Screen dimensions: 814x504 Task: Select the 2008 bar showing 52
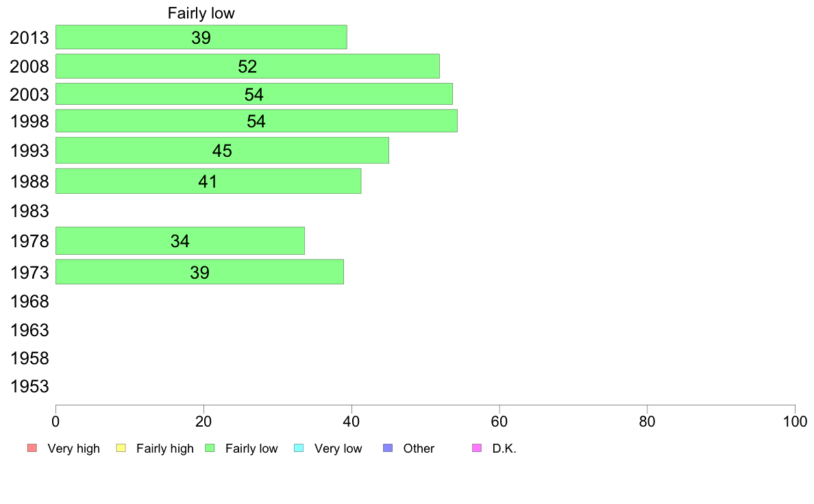[x=247, y=66]
